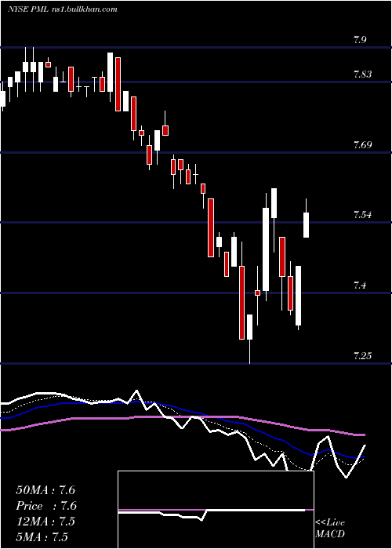The image size is (392, 549).
Task: Click the <<Live MACD label
Action: [330, 529]
